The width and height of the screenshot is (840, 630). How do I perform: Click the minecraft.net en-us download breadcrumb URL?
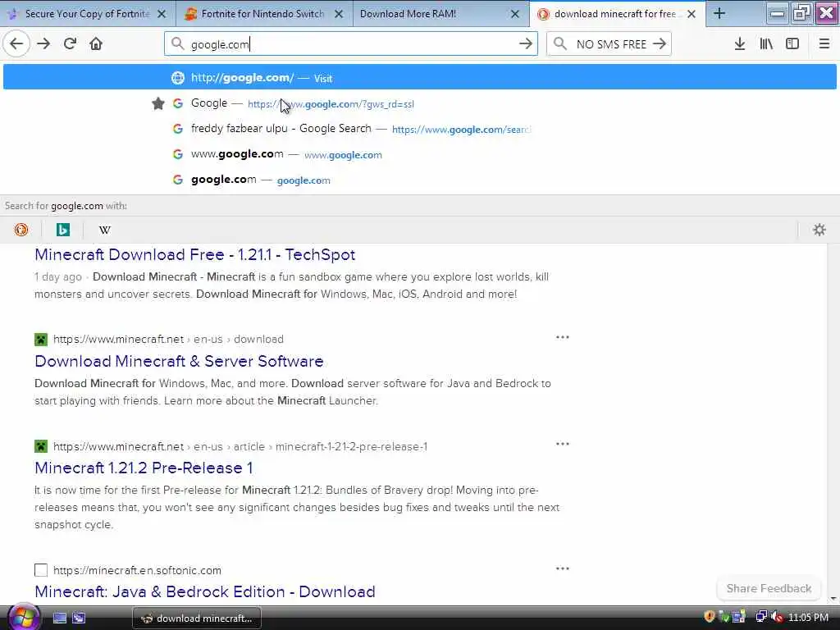point(168,339)
